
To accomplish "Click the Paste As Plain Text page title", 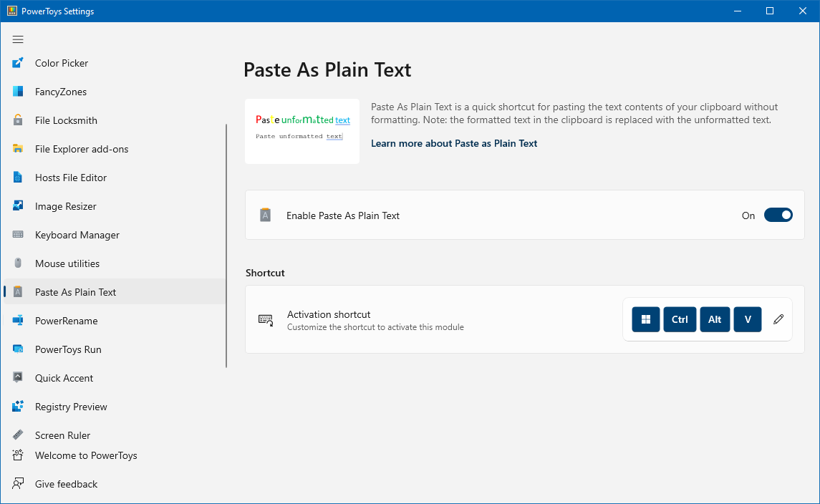I will [327, 69].
